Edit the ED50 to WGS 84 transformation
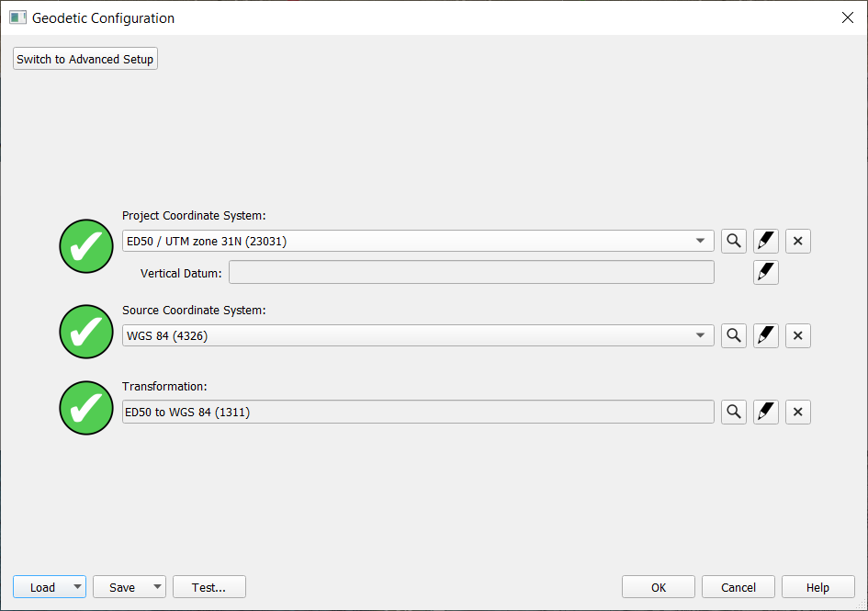This screenshot has height=611, width=868. [765, 412]
